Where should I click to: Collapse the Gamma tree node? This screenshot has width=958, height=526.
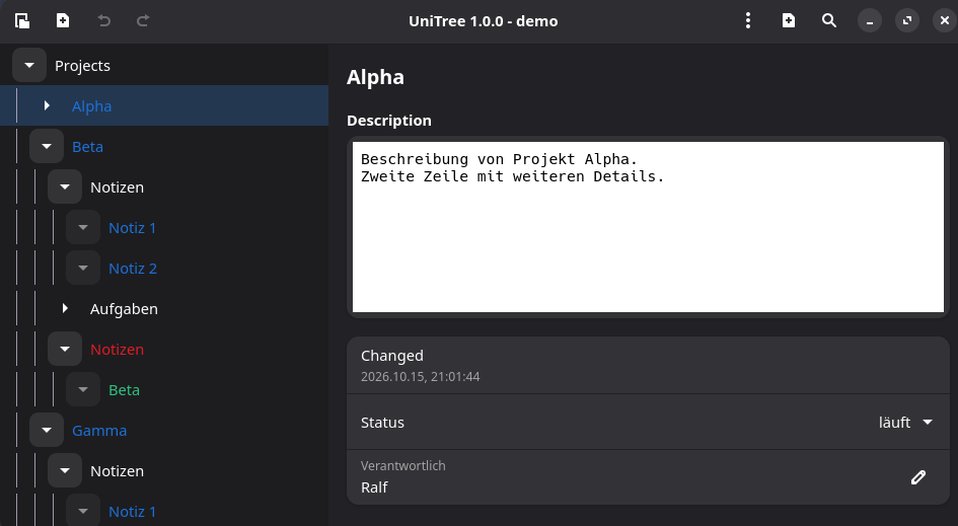[46, 430]
